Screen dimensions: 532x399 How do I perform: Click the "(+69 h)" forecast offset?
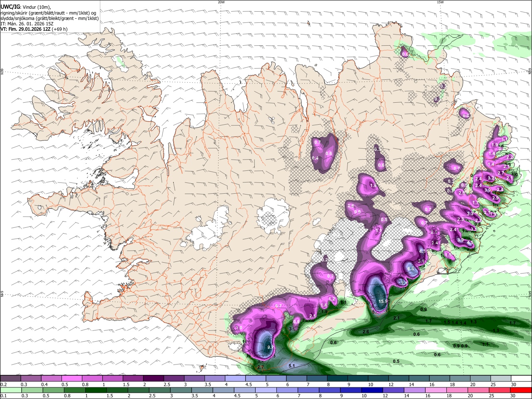[x=60, y=29]
